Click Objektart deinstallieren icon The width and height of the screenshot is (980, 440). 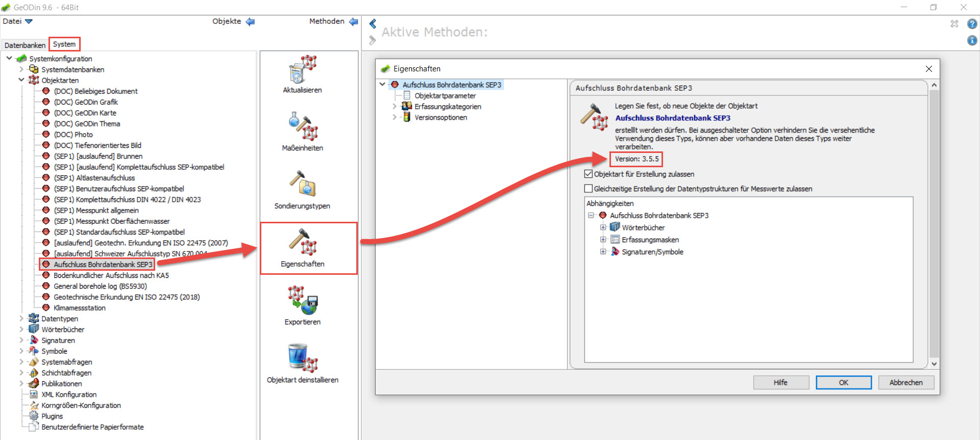click(x=303, y=357)
